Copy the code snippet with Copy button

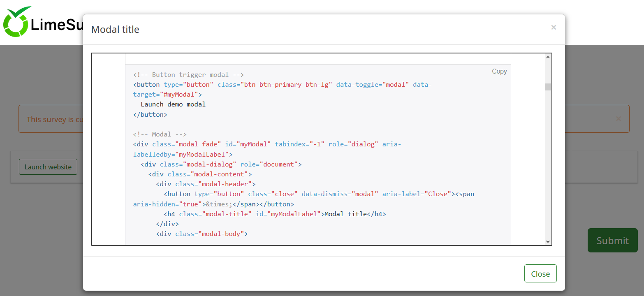[x=499, y=72]
